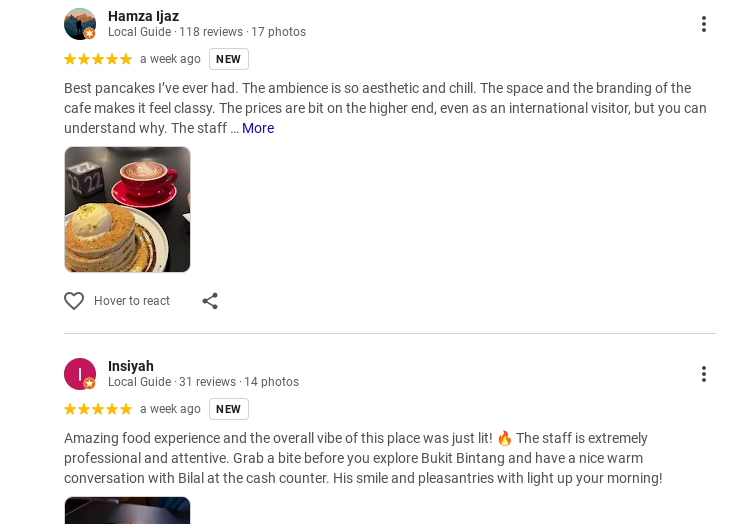Click the NEW badge on Hamza's review

[x=228, y=59]
